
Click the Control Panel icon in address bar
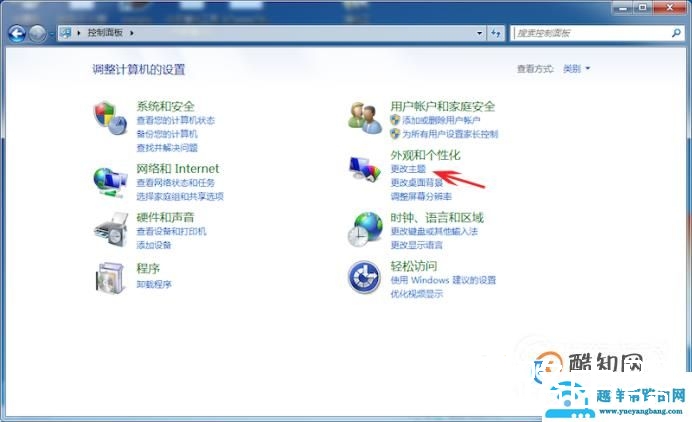[66, 33]
